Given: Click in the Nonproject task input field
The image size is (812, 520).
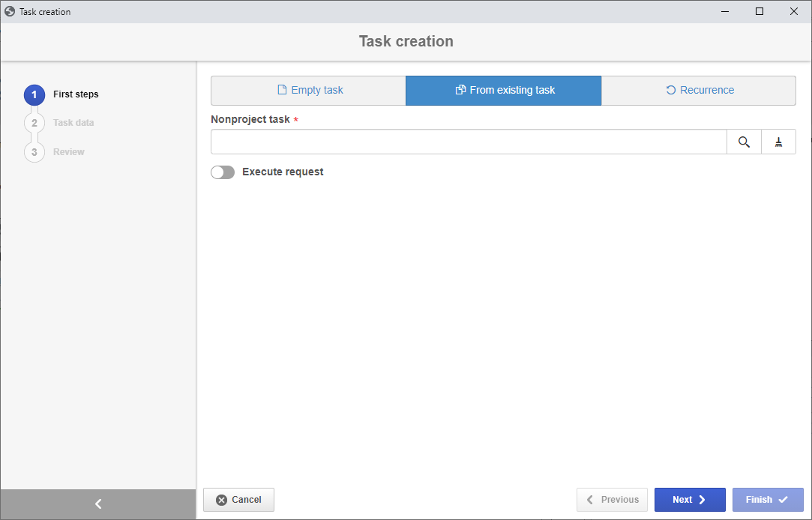Looking at the screenshot, I should (x=469, y=142).
